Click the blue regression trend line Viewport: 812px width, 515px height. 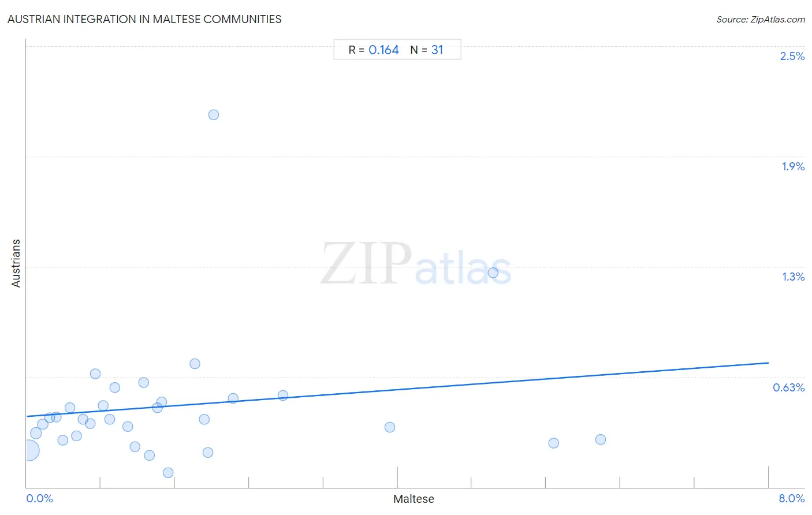[x=397, y=389]
